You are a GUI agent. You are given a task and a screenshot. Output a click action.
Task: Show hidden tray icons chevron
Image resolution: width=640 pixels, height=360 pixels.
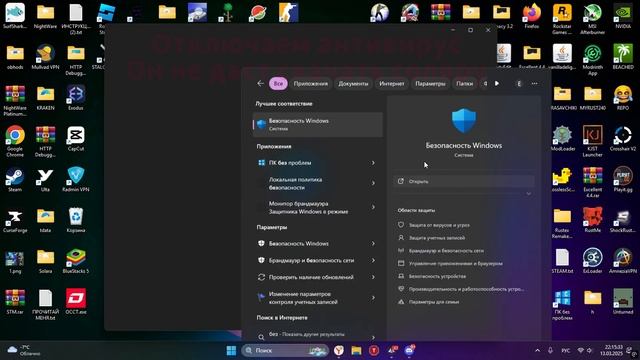click(537, 350)
